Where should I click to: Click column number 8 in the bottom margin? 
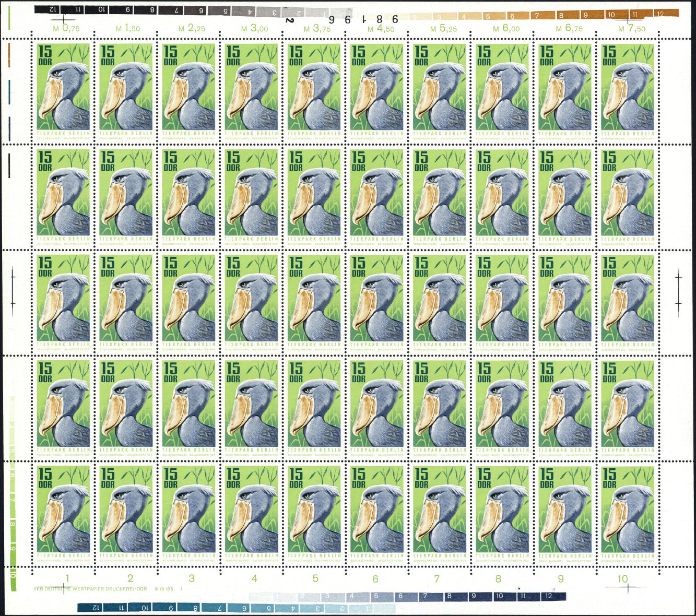tap(498, 578)
